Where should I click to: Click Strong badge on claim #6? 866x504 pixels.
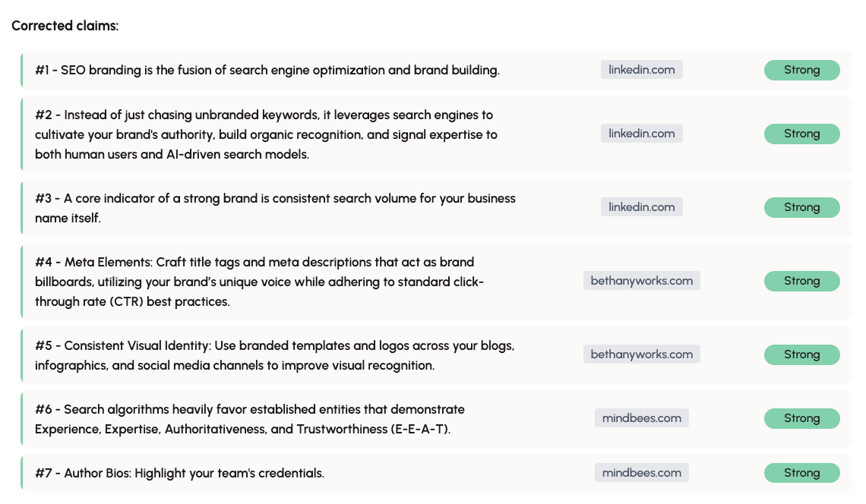click(802, 418)
